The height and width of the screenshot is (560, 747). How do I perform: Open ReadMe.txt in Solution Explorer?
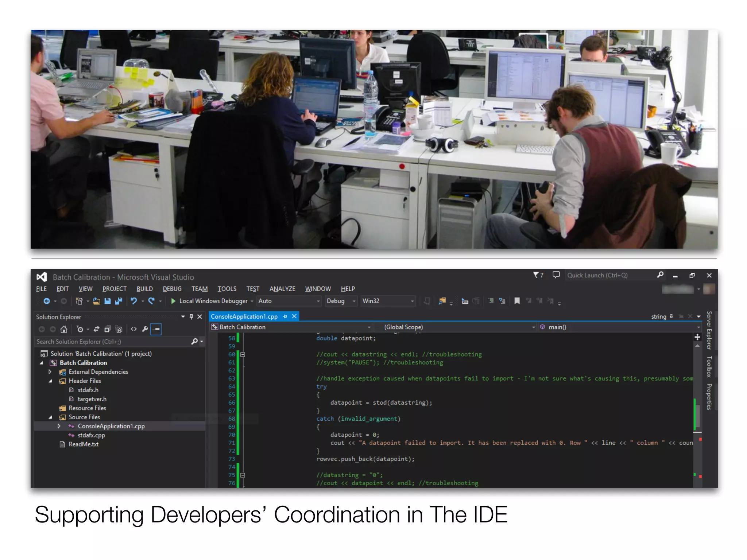pyautogui.click(x=84, y=444)
